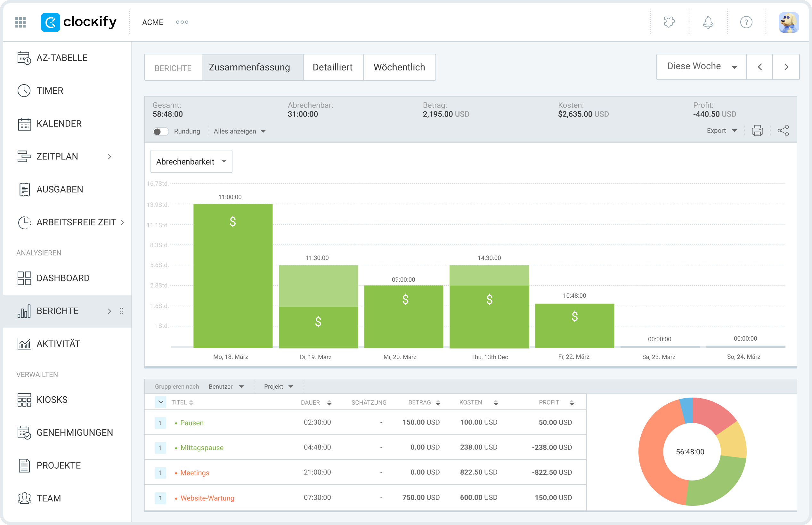Open the apps grid menu icon
Image resolution: width=812 pixels, height=525 pixels.
coord(20,22)
